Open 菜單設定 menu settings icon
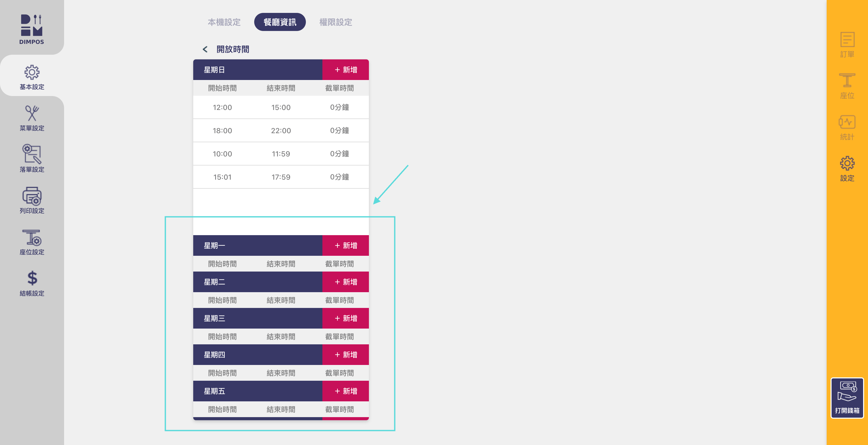The width and height of the screenshot is (868, 445). click(32, 113)
